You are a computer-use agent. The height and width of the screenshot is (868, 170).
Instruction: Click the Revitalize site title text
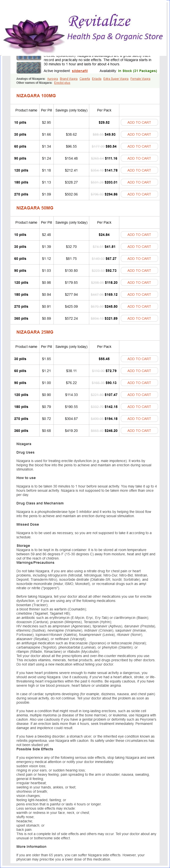(x=99, y=21)
